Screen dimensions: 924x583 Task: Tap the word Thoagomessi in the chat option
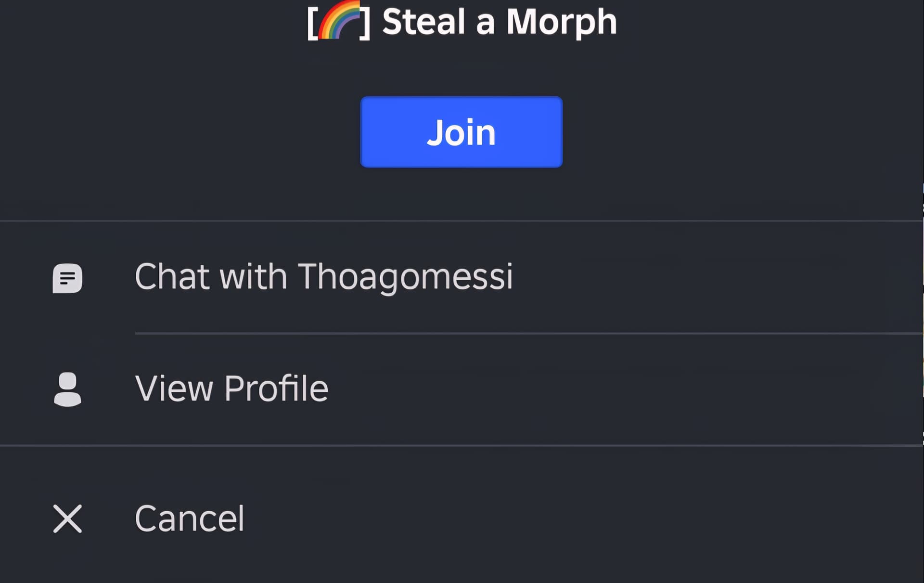pyautogui.click(x=406, y=277)
